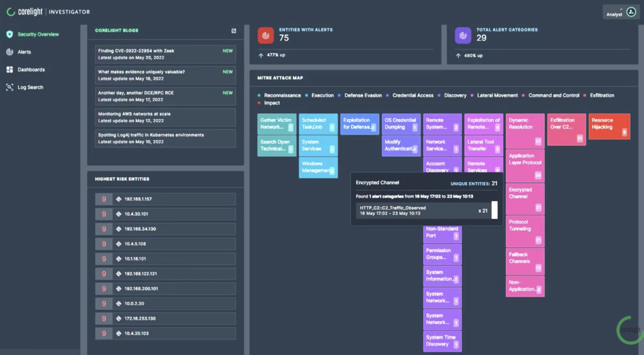This screenshot has height=355, width=644.
Task: Click the Application Layer Protocol tile
Action: 525,166
